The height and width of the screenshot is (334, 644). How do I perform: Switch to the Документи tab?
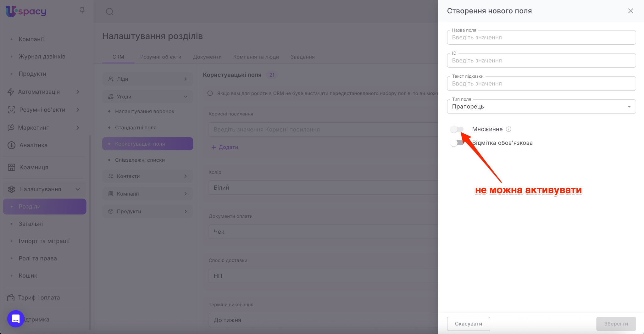(x=207, y=57)
